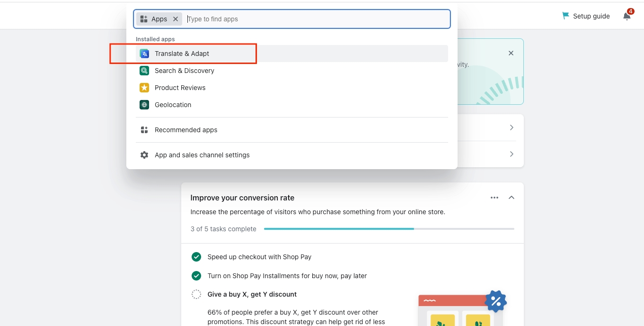Expand the second chevron row arrow
The image size is (644, 326).
[x=512, y=154]
